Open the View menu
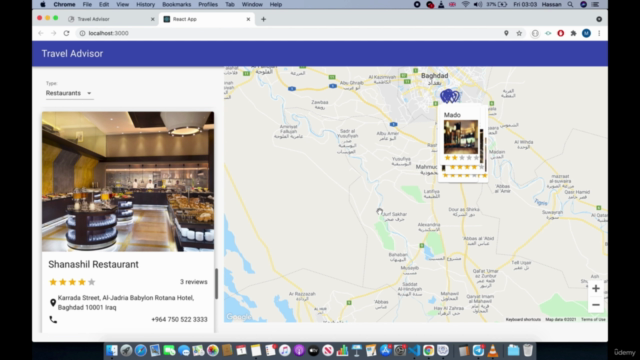 coord(122,4)
